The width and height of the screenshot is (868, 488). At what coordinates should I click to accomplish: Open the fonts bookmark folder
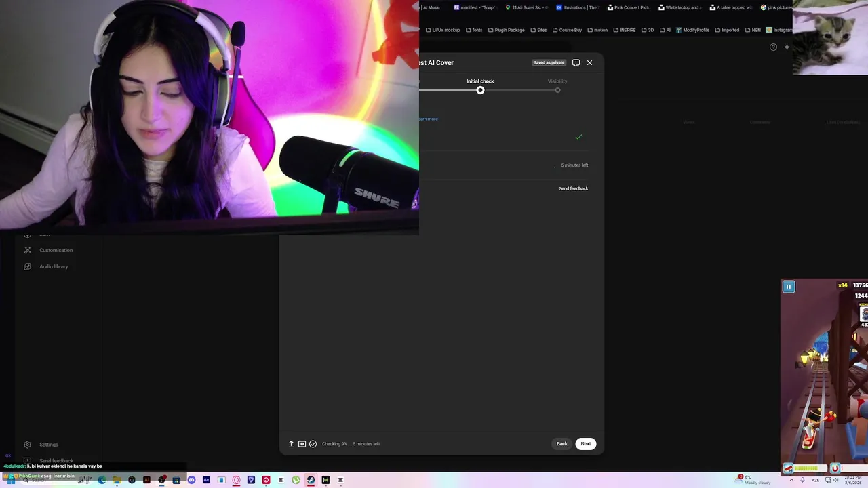coord(474,30)
